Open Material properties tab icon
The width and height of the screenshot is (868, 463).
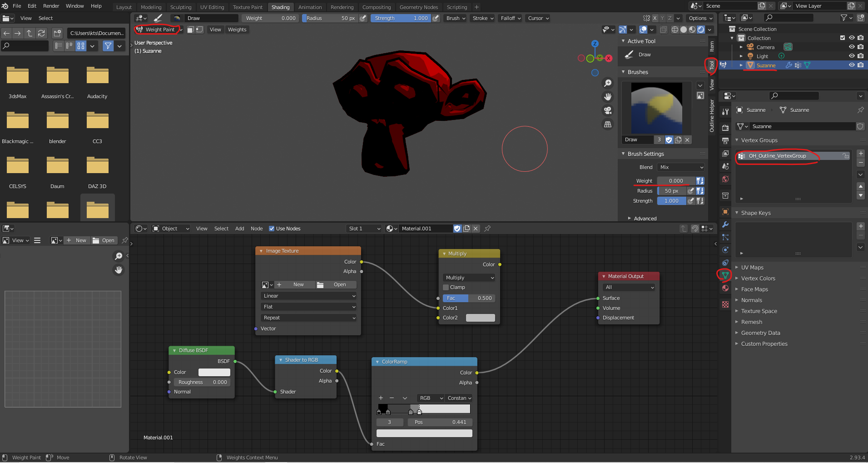point(725,288)
